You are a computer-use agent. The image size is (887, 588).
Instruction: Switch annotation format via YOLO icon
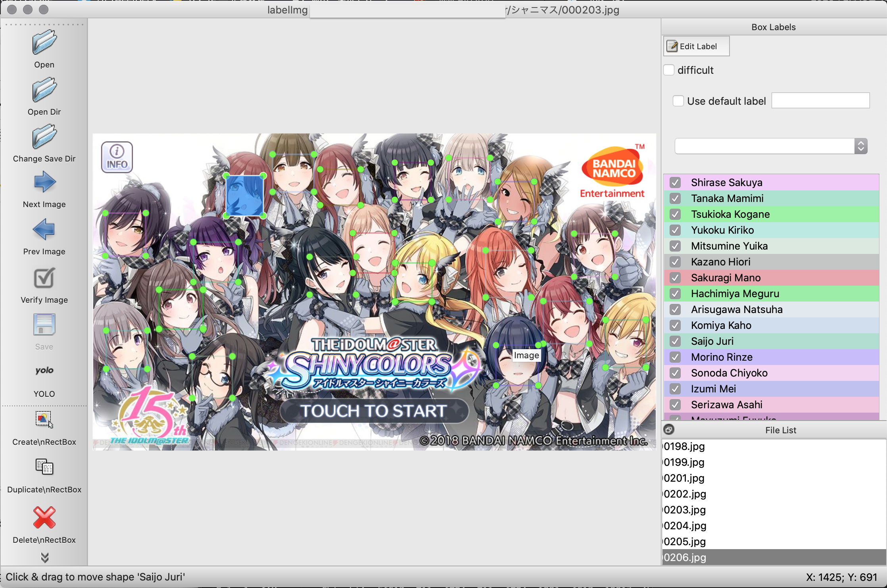tap(44, 371)
